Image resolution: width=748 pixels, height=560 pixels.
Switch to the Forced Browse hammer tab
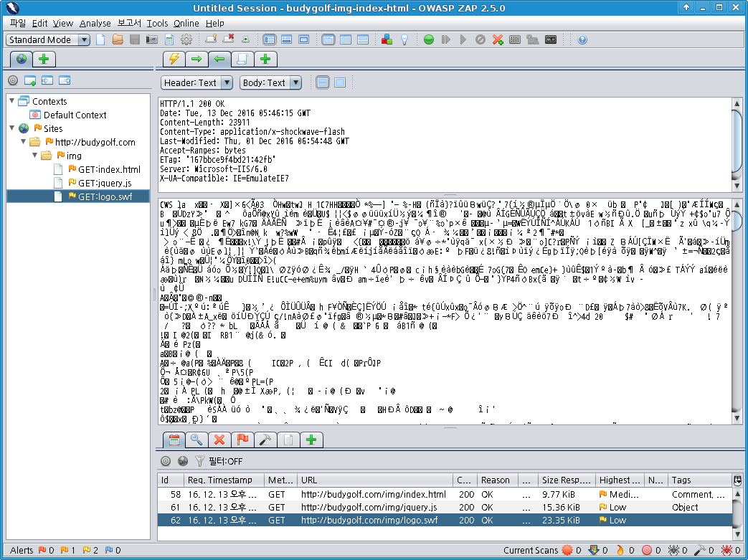[265, 440]
